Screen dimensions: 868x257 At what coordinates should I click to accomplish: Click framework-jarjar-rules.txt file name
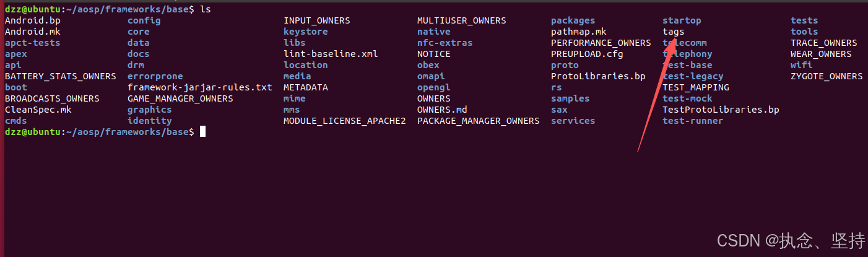tap(200, 87)
